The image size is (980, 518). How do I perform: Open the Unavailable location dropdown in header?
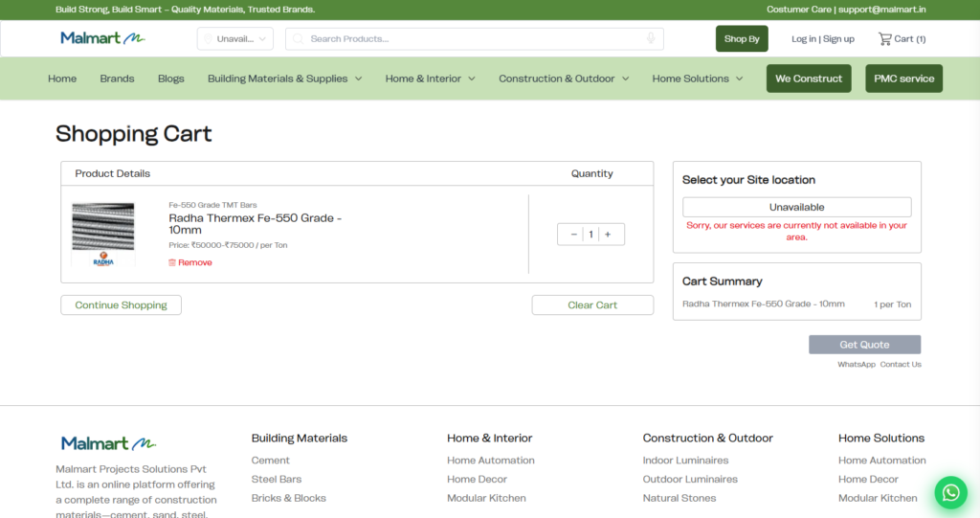[x=235, y=39]
